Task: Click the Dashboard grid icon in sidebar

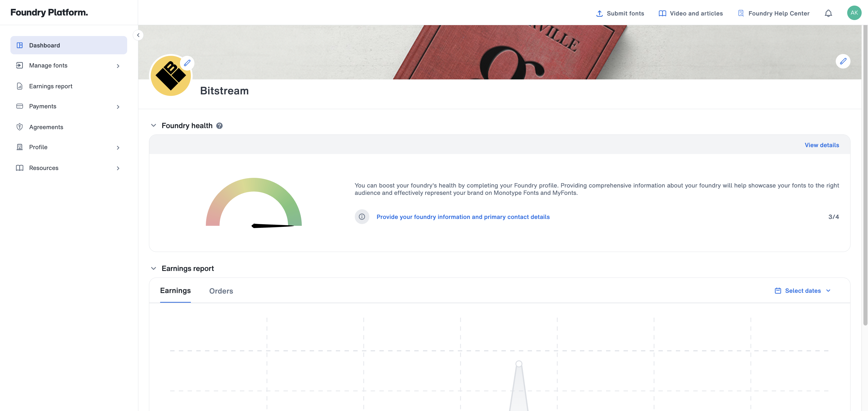Action: (20, 45)
